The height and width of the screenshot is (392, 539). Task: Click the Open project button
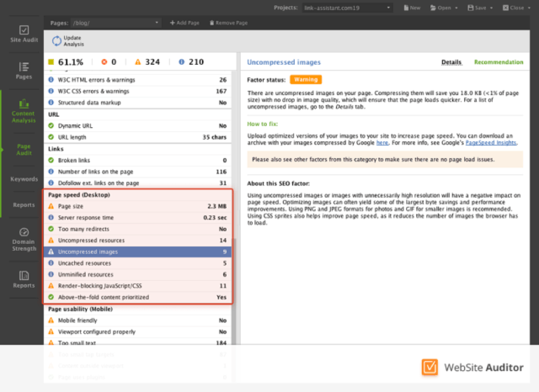[x=440, y=8]
